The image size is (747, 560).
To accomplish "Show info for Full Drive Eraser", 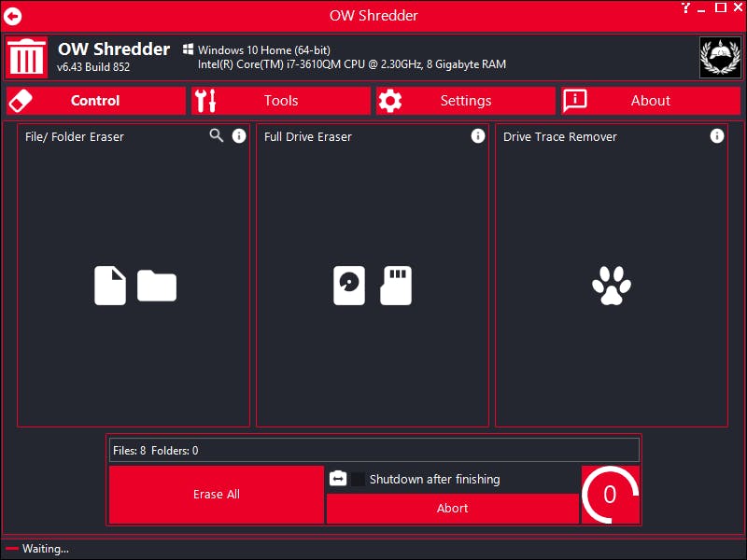I will pyautogui.click(x=478, y=136).
